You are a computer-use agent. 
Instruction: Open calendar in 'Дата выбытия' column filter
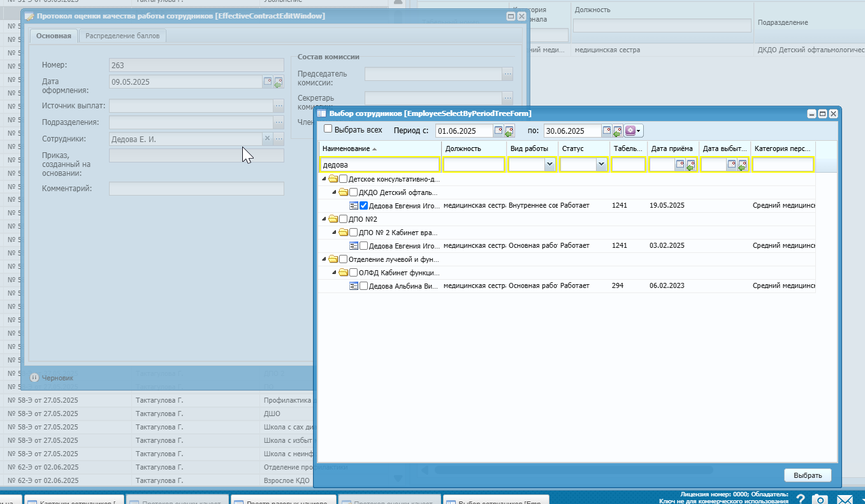(732, 164)
